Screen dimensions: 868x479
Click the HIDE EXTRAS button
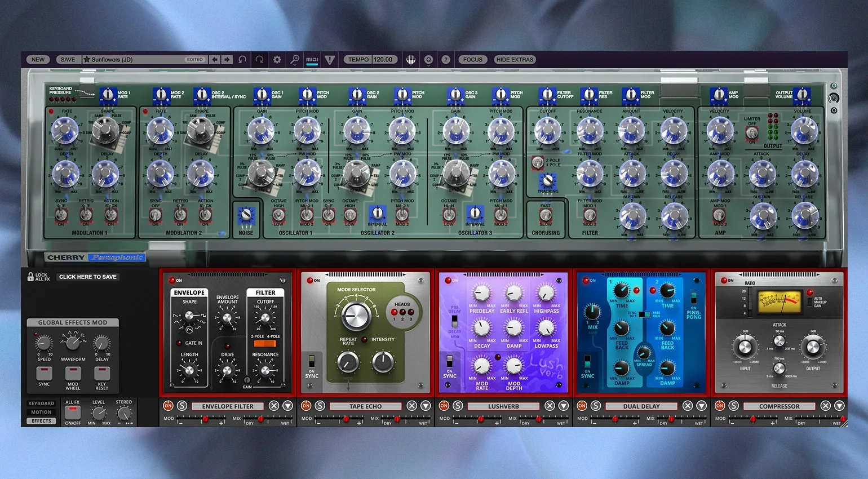[515, 59]
